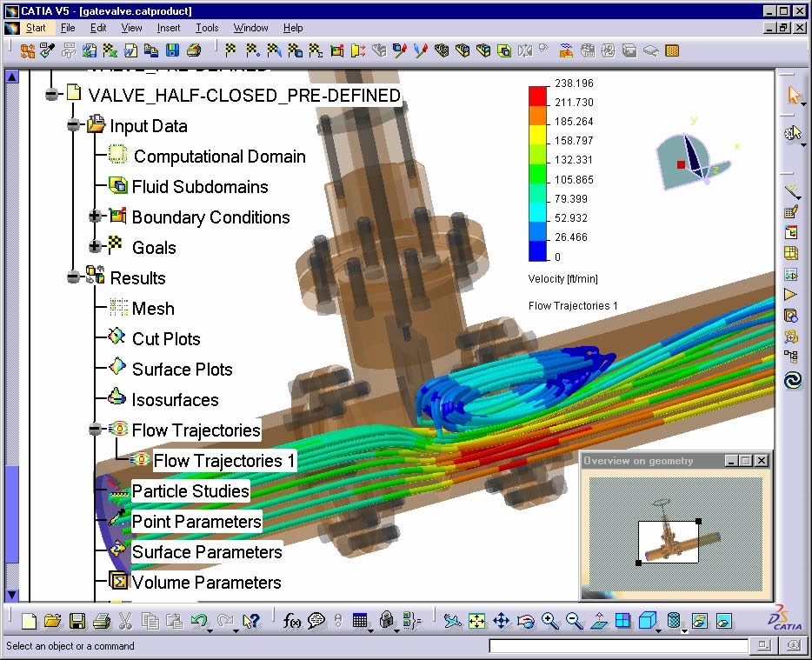Collapse the Input Data tree node

coord(74,126)
